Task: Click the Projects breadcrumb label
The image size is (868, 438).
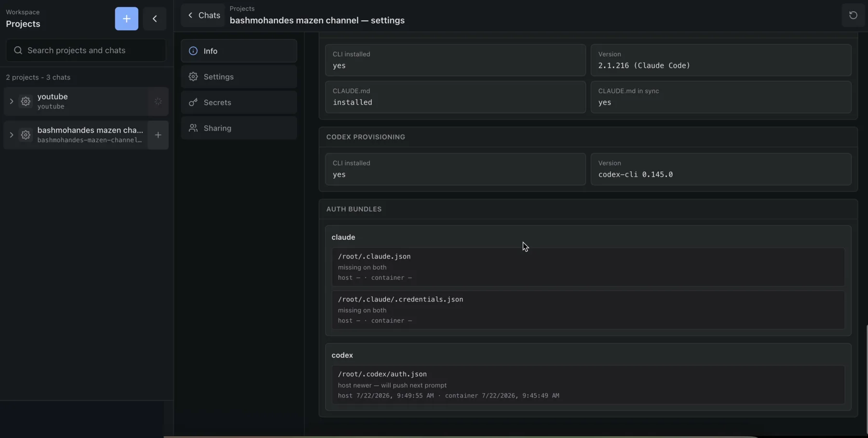Action: click(x=242, y=9)
